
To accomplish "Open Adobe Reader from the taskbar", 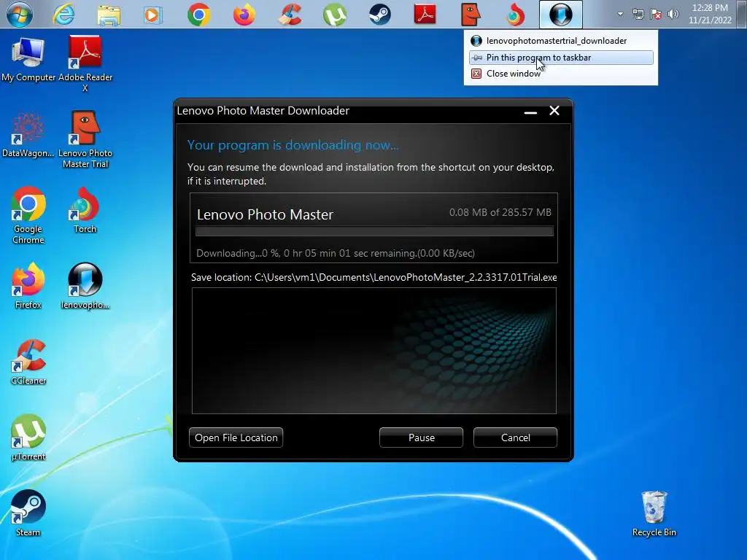I will click(425, 15).
